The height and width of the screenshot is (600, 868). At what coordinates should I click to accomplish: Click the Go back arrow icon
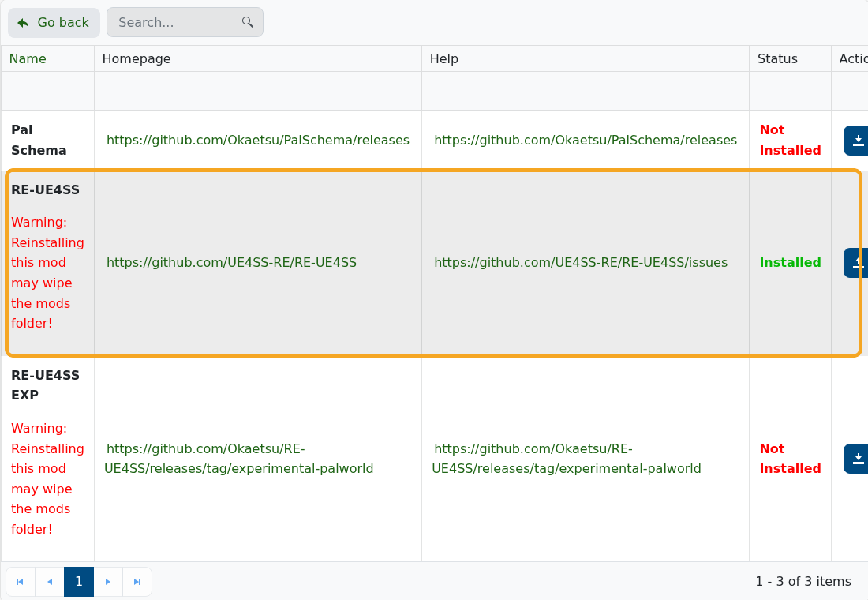23,23
